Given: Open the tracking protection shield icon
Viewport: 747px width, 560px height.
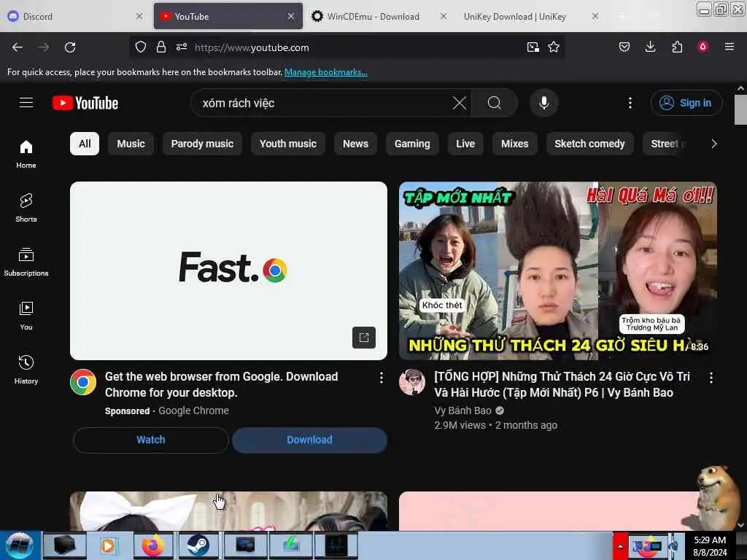Looking at the screenshot, I should pyautogui.click(x=141, y=47).
